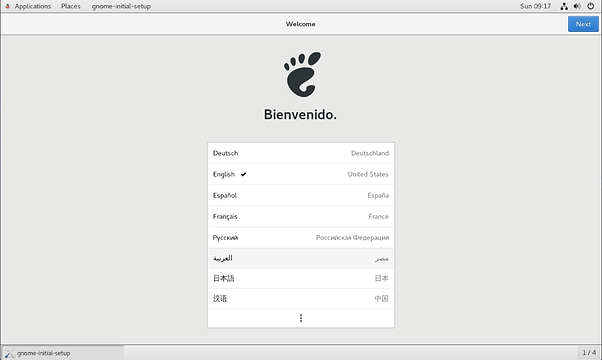Image resolution: width=602 pixels, height=360 pixels.
Task: Open the Sun 09:17 clock
Action: pos(535,6)
